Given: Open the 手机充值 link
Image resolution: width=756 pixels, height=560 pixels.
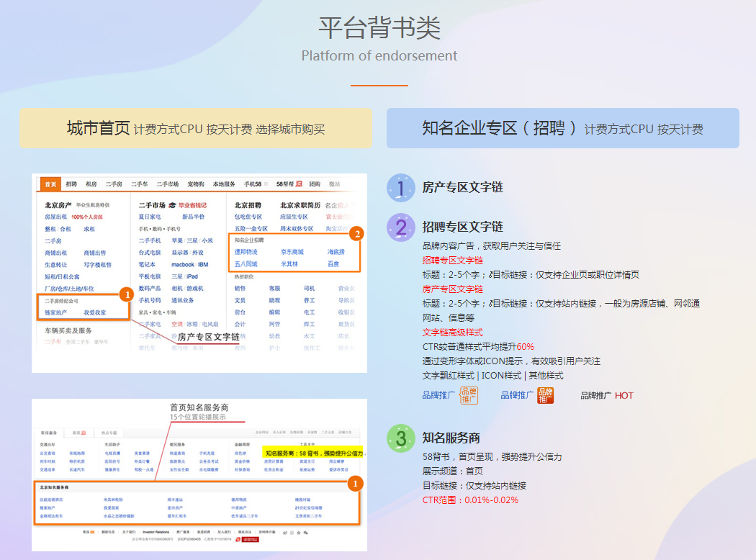Looking at the screenshot, I should coord(207,453).
